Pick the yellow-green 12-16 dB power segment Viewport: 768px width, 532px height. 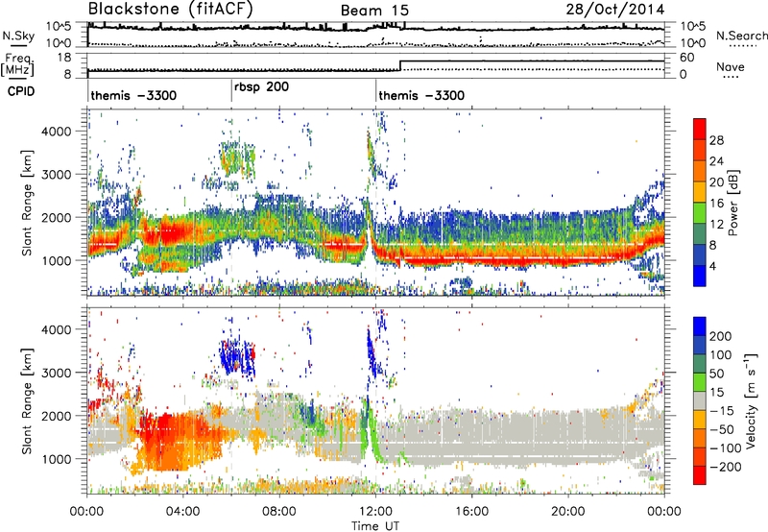pos(700,213)
